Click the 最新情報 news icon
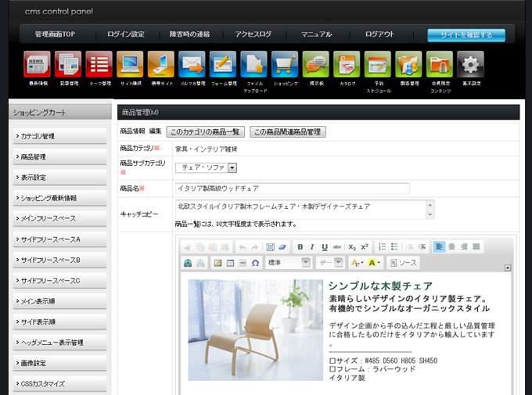The height and width of the screenshot is (395, 532). tap(37, 65)
